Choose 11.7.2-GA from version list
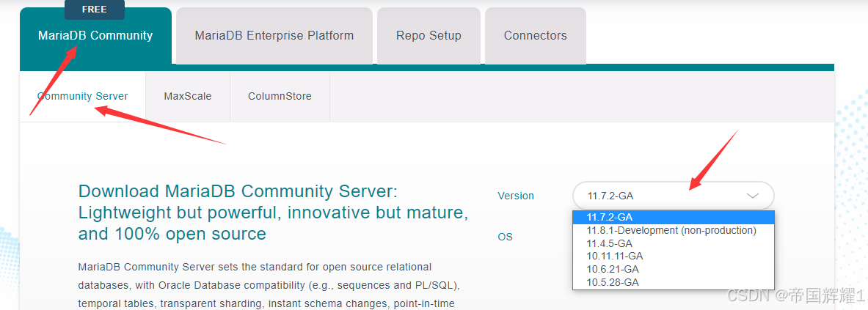The height and width of the screenshot is (310, 868). tap(673, 217)
